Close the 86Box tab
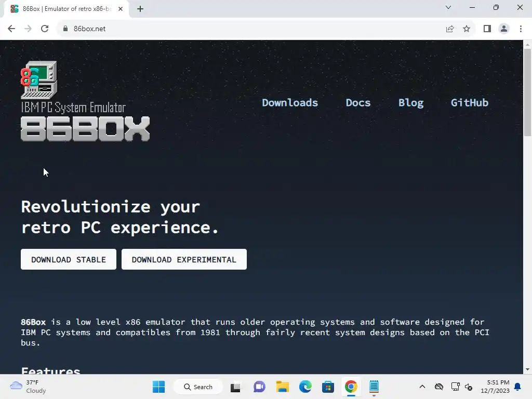Screen dimensions: 532x399 coord(121,9)
